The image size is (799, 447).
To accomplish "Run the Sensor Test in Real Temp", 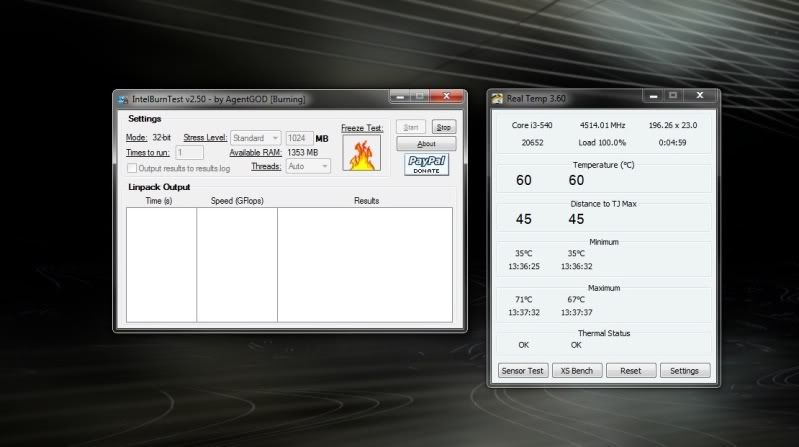I will click(522, 370).
